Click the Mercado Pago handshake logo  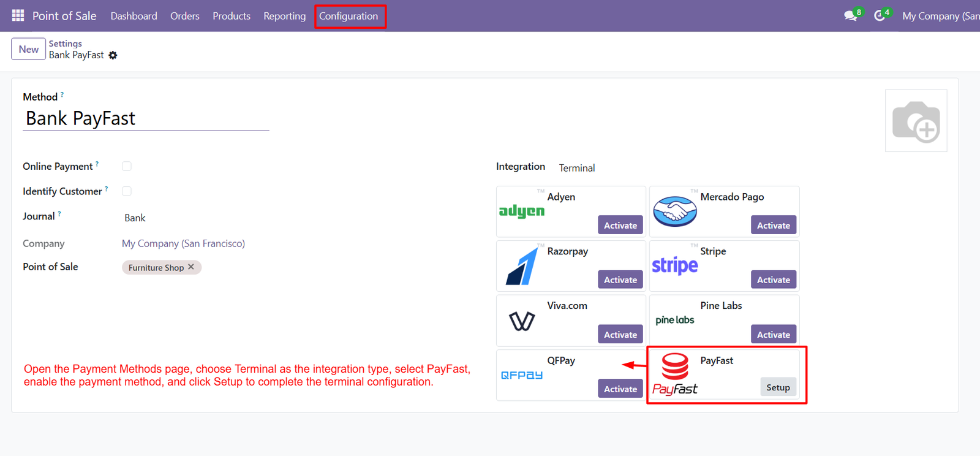pyautogui.click(x=675, y=211)
